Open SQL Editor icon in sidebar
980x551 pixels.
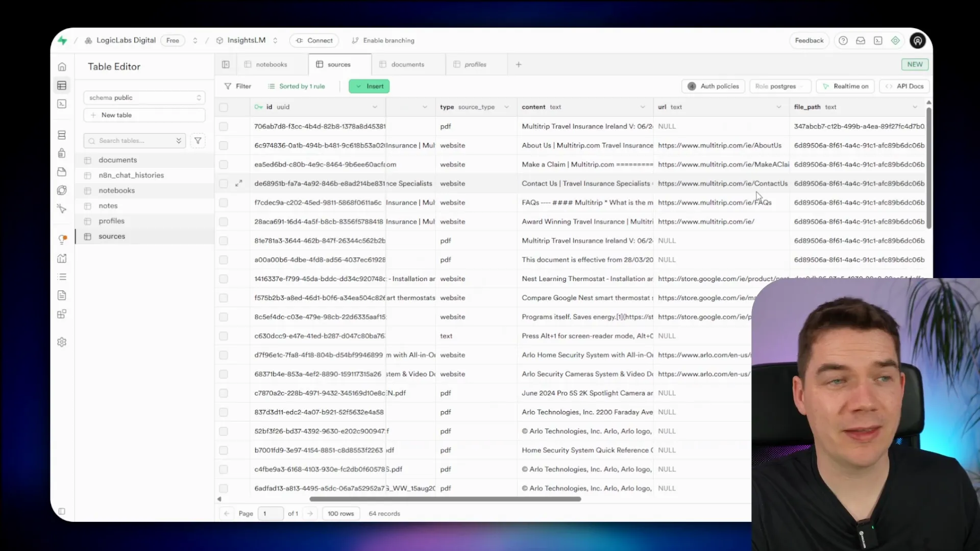(x=62, y=104)
